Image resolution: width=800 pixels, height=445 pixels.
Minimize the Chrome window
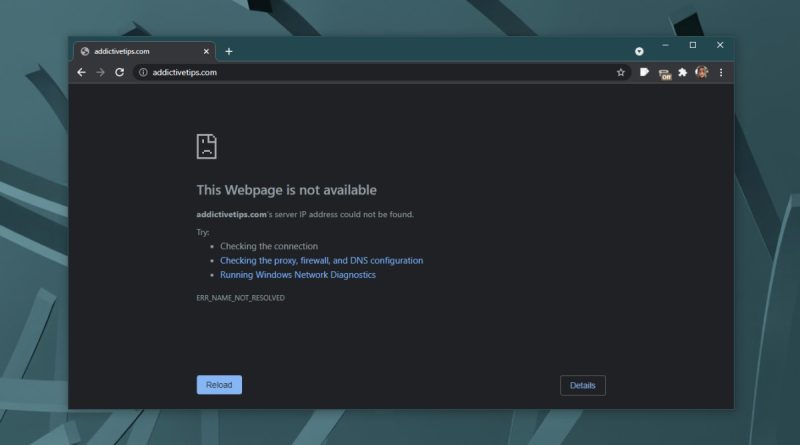pyautogui.click(x=665, y=45)
